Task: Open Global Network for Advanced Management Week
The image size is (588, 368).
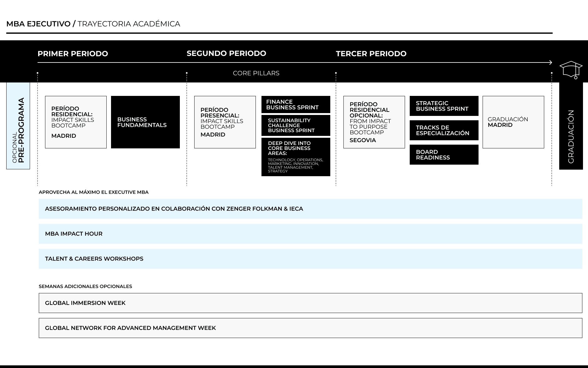Action: coord(311,328)
